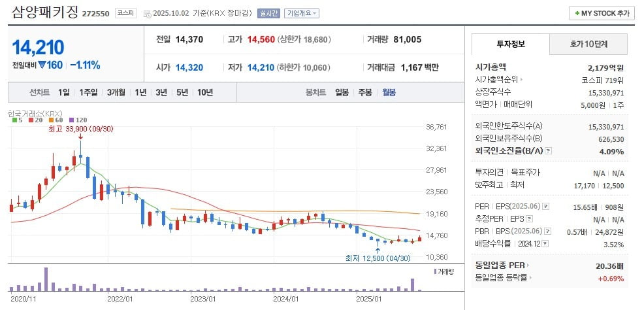Click the orange 60 moving-average legend swatch
644x310 pixels.
(x=50, y=120)
